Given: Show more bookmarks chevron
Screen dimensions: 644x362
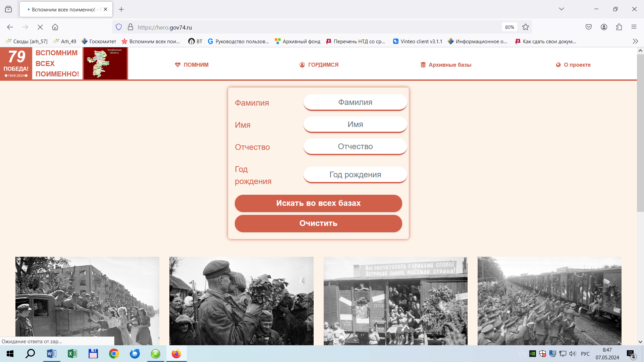Looking at the screenshot, I should coord(635,41).
